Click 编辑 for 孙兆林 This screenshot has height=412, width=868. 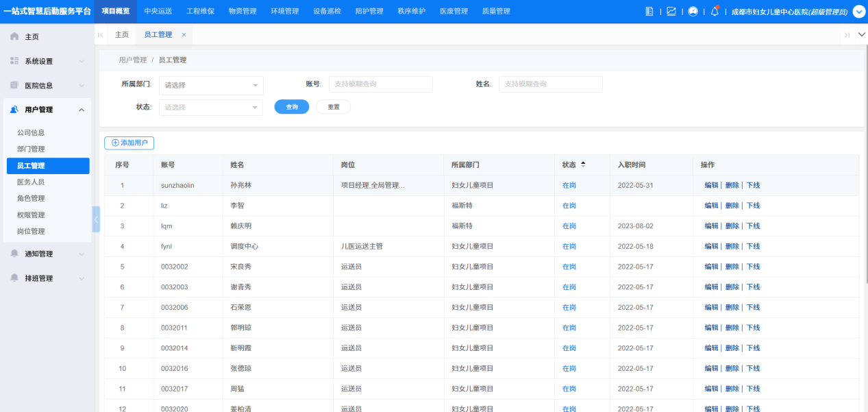pos(711,185)
